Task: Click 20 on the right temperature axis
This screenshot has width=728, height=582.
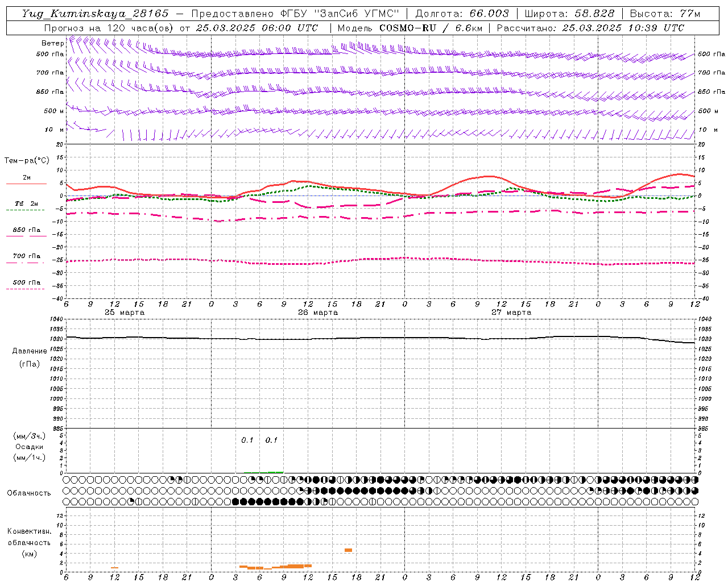Action: coord(702,145)
